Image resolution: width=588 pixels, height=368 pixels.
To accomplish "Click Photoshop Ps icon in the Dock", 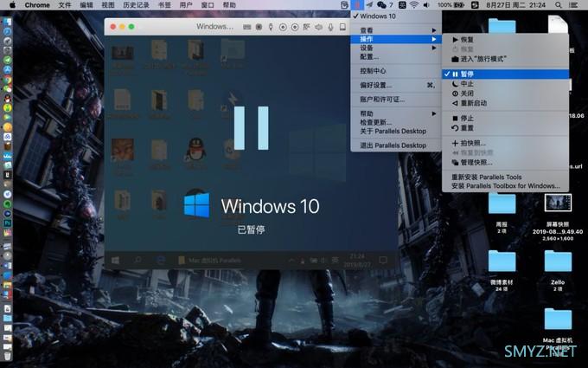I will tap(8, 223).
